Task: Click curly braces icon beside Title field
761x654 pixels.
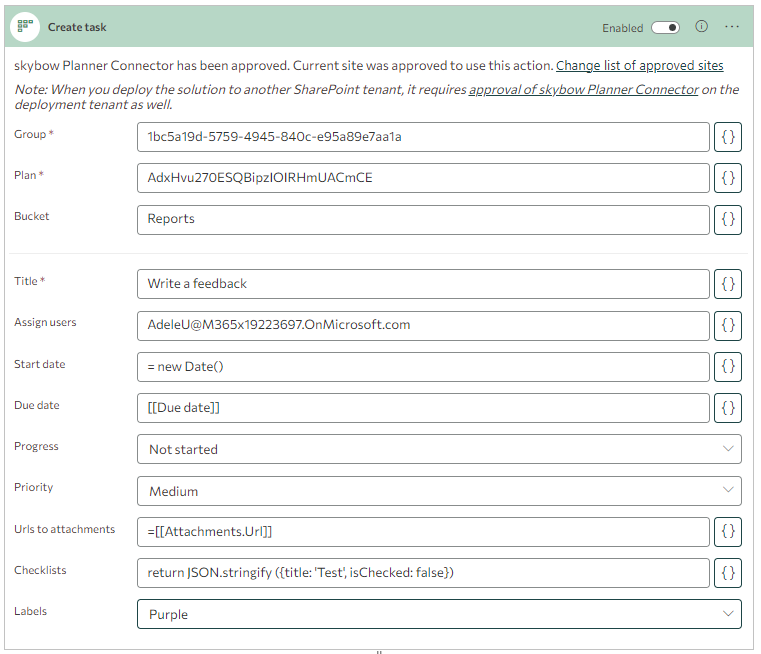Action: [x=728, y=284]
